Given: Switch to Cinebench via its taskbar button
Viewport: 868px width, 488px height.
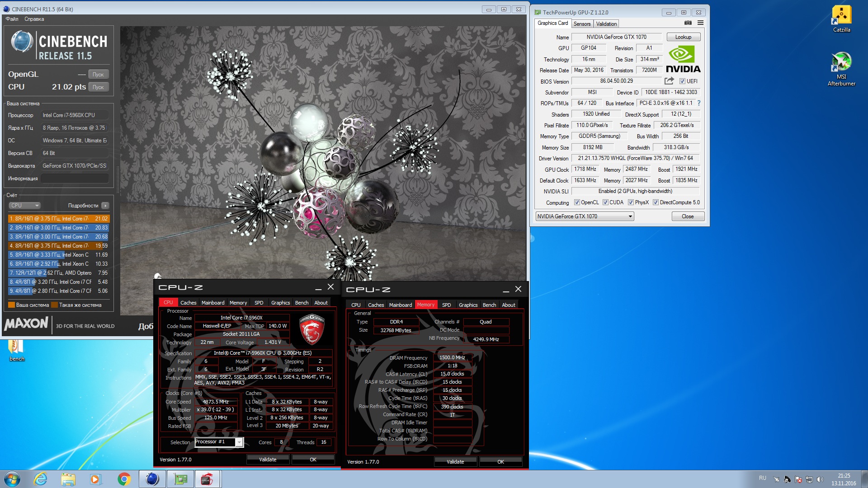Looking at the screenshot, I should coord(152,479).
